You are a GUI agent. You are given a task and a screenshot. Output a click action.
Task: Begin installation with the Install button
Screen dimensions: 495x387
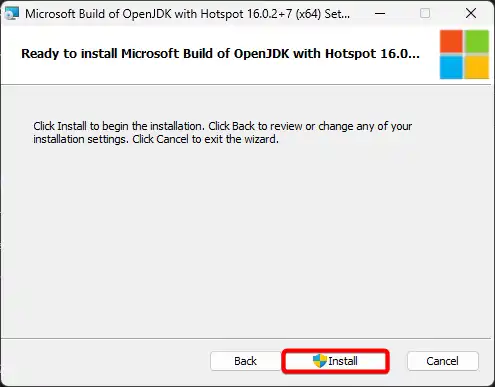point(336,361)
